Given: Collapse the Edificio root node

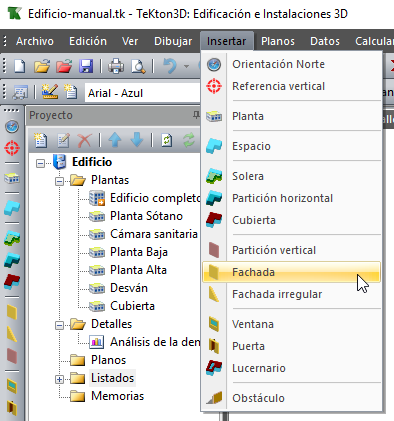Looking at the screenshot, I should (x=40, y=163).
